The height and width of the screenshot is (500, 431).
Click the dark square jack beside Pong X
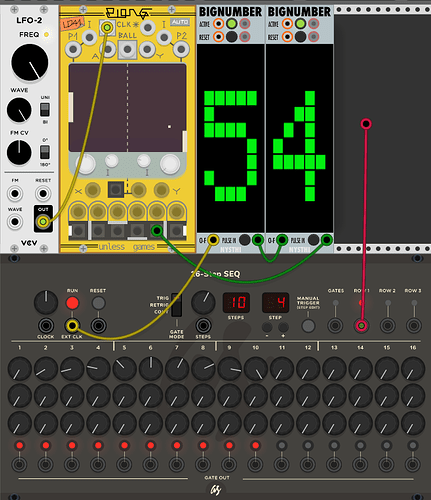[116, 190]
